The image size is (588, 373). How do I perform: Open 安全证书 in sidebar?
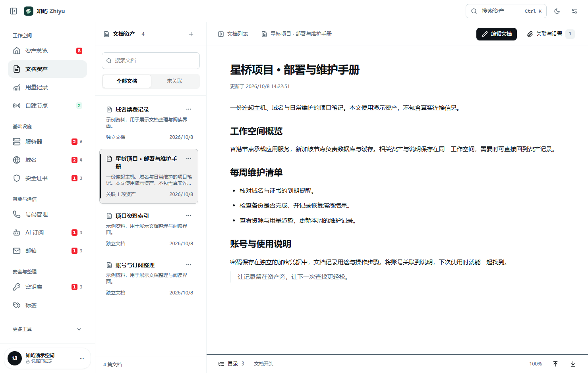tap(48, 178)
